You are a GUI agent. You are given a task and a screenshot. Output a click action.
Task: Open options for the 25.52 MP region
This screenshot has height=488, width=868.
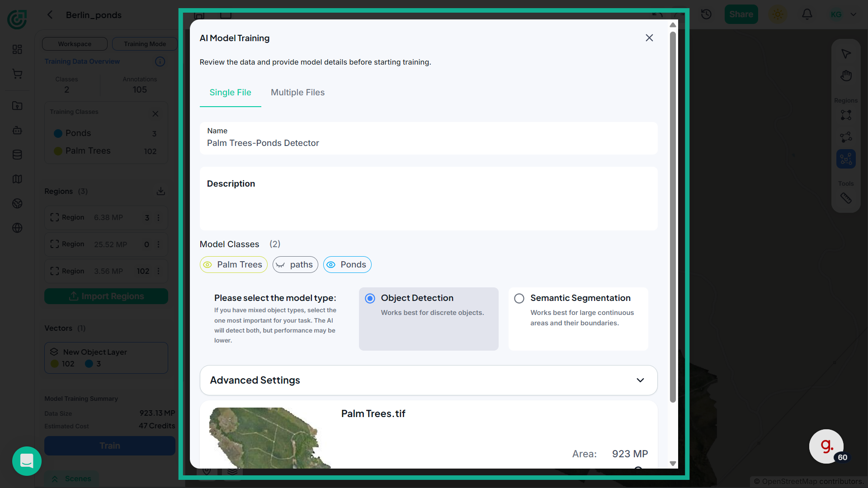[158, 244]
